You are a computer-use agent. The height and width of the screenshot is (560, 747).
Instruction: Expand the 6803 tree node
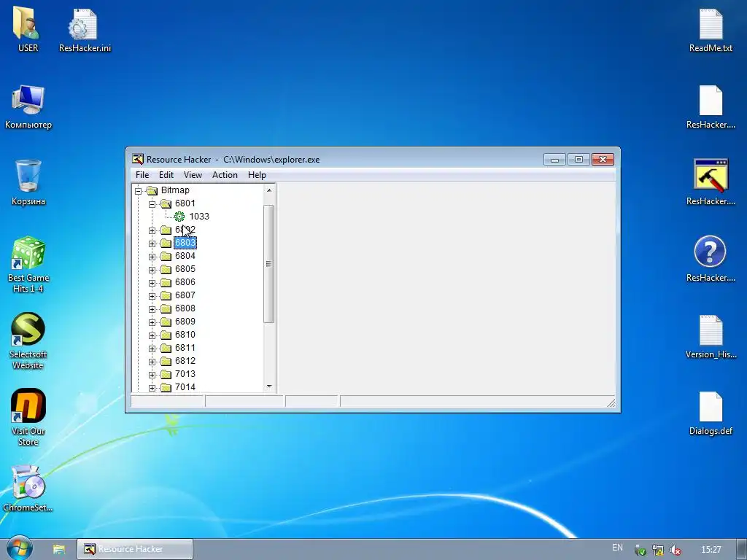pos(152,244)
